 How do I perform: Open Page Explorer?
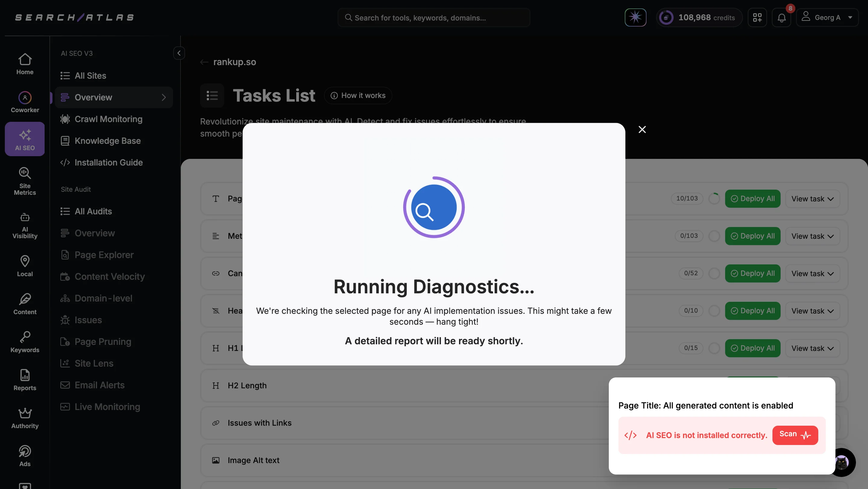[114, 255]
